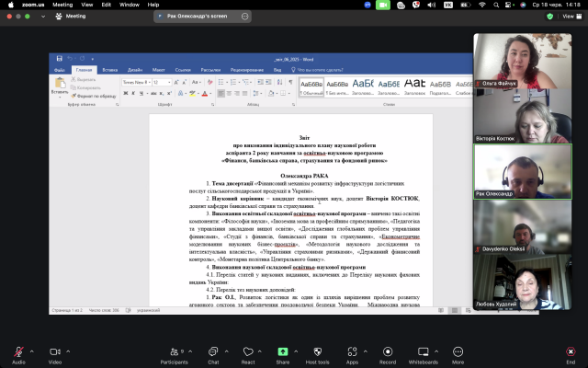
Task: Click the bulleted list icon
Action: 220,82
